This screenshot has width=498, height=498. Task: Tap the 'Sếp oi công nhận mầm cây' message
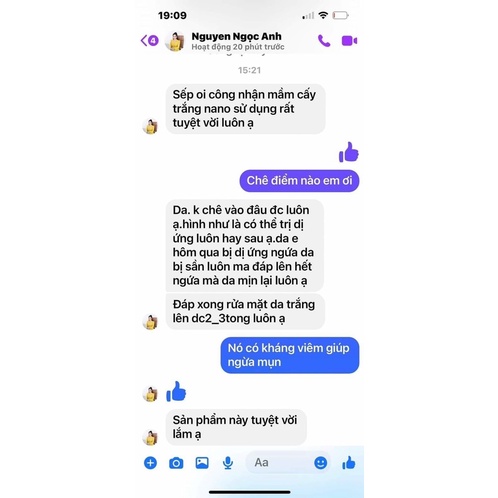(245, 109)
